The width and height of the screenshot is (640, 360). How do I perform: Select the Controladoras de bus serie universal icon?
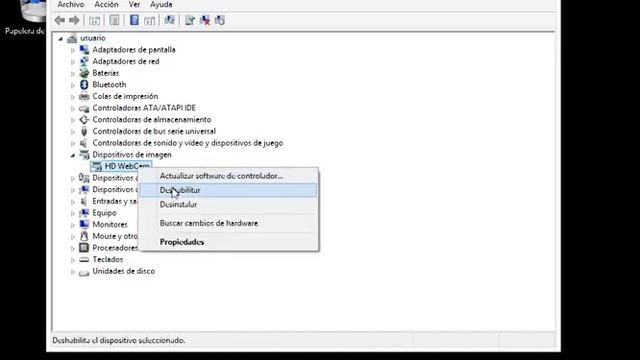(x=84, y=131)
